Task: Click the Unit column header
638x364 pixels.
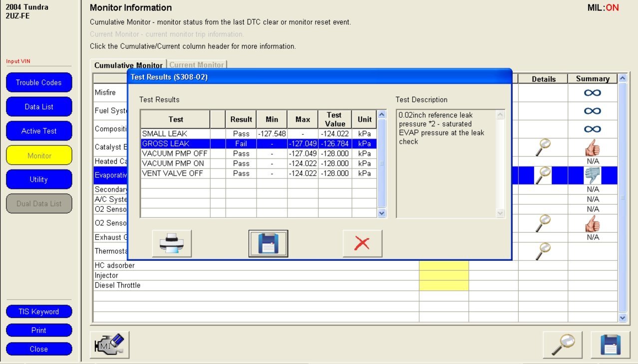Action: tap(364, 119)
